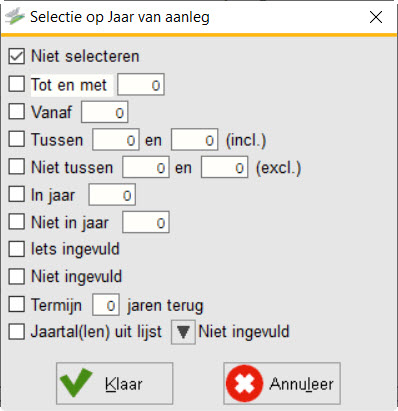Image resolution: width=398 pixels, height=411 pixels.
Task: Click the green checkmark Klaar icon
Action: click(x=76, y=383)
